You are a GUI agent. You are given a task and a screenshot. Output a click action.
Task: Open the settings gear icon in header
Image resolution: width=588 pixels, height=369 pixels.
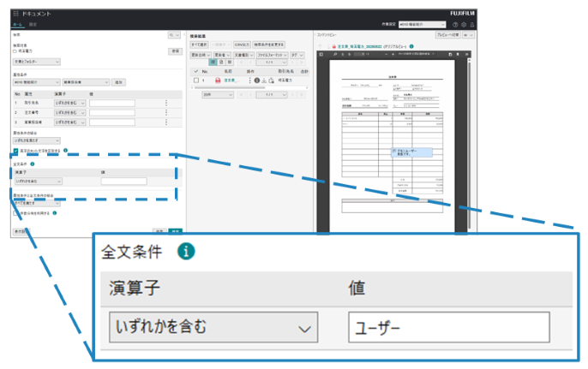tap(464, 25)
